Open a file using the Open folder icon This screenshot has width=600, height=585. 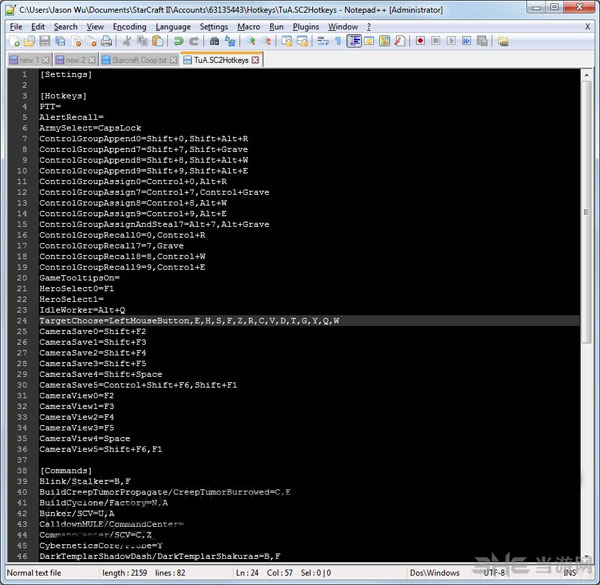[x=29, y=41]
